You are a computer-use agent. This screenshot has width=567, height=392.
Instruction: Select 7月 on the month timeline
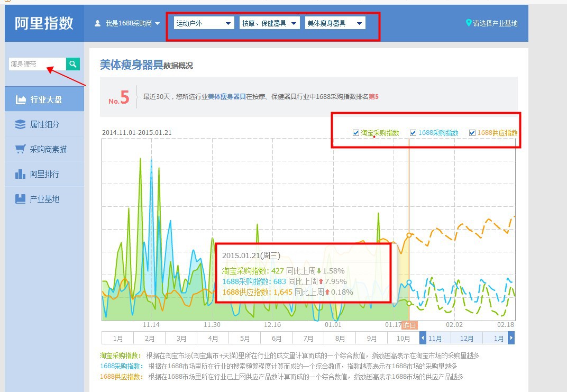(x=308, y=338)
